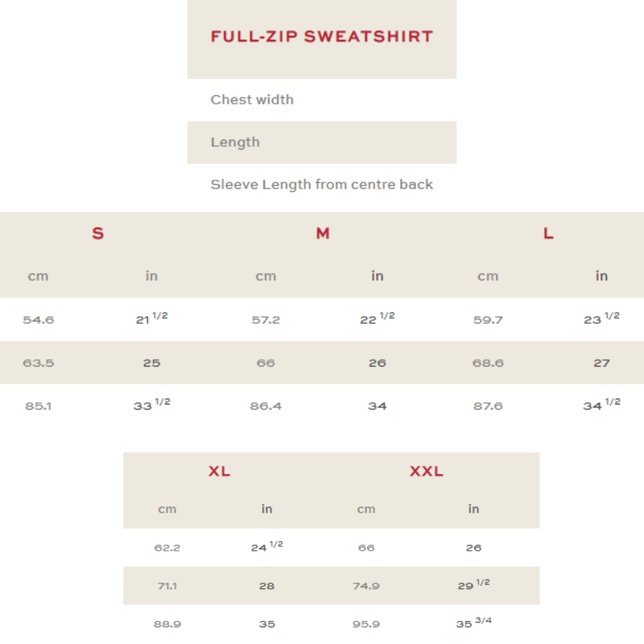Click the 62.2 cm cell under XL

pos(167,548)
